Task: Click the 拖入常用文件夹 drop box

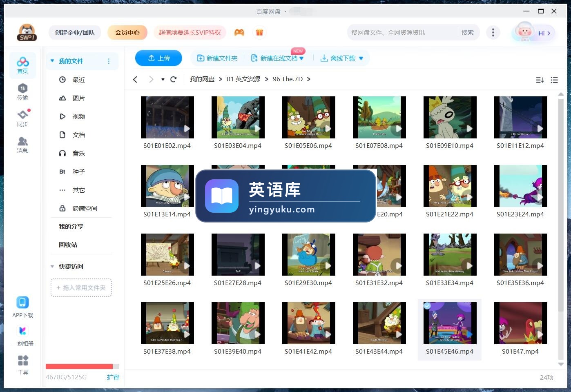Action: (x=81, y=287)
